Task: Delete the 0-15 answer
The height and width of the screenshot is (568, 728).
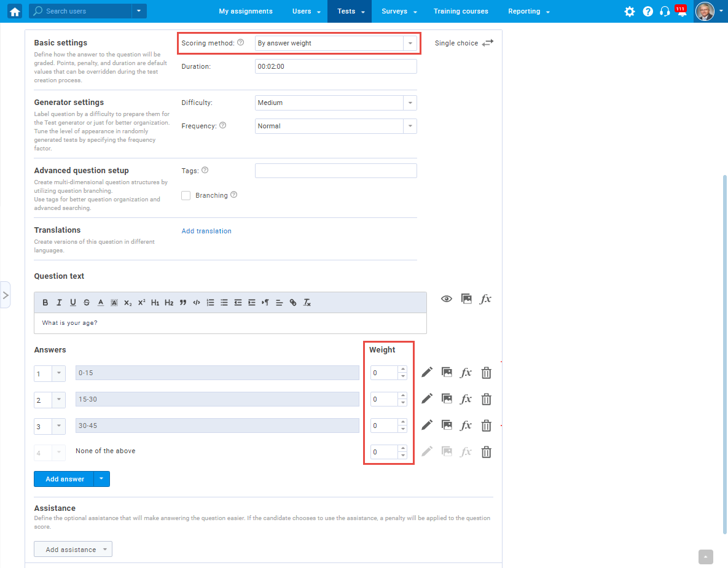Action: pyautogui.click(x=486, y=373)
